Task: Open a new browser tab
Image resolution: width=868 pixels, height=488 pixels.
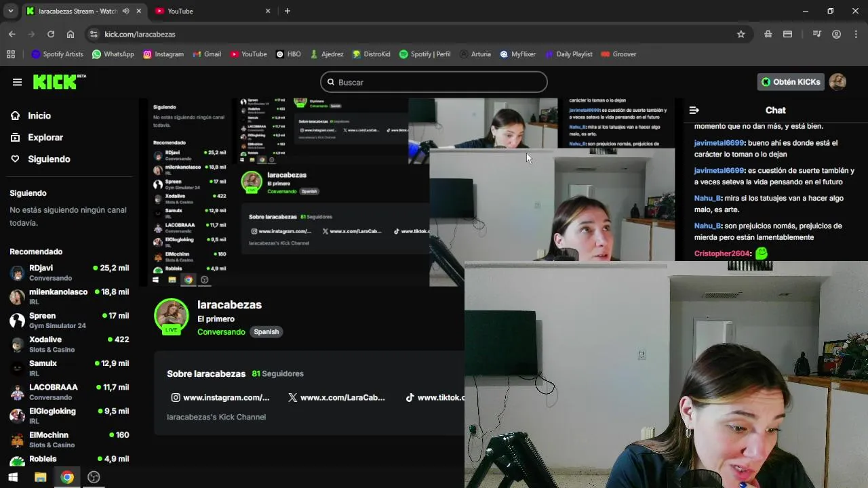Action: tap(288, 11)
